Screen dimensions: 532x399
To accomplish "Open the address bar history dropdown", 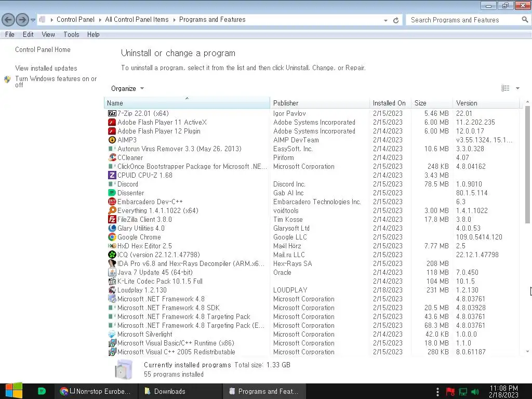I will coord(385,20).
